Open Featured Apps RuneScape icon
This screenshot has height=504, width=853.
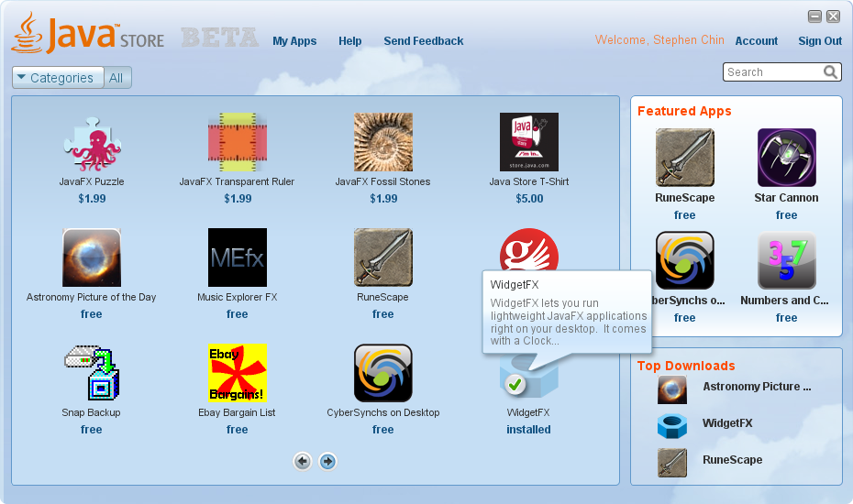tap(685, 158)
